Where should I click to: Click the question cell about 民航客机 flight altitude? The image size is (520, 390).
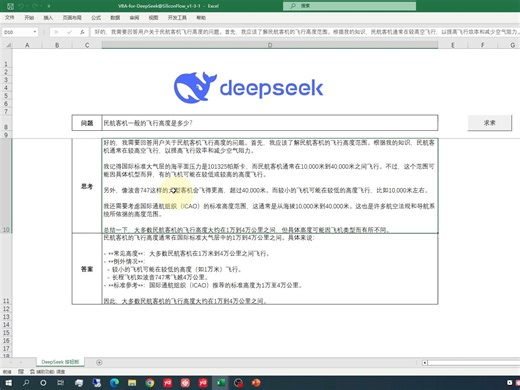270,123
